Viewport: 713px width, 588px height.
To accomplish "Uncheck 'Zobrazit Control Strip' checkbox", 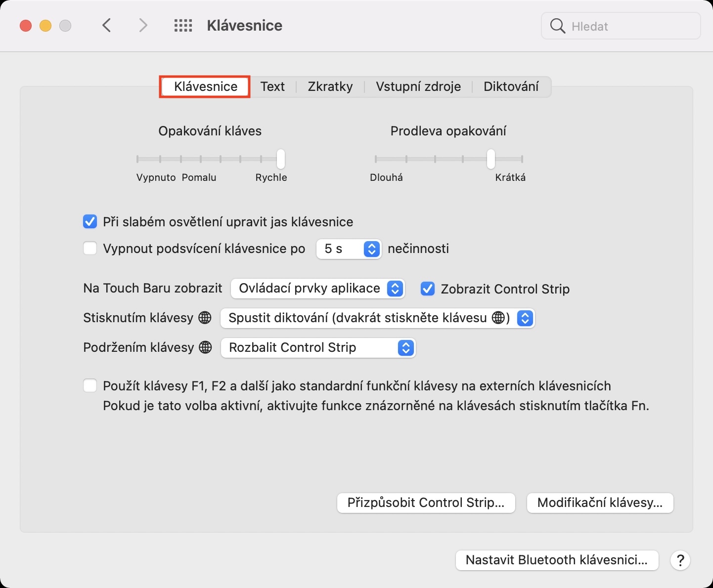I will 428,289.
